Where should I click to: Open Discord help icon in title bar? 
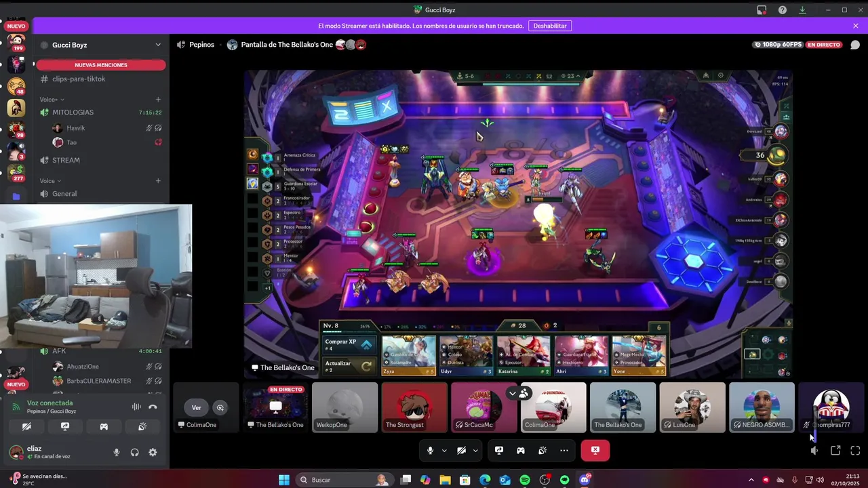tap(783, 10)
